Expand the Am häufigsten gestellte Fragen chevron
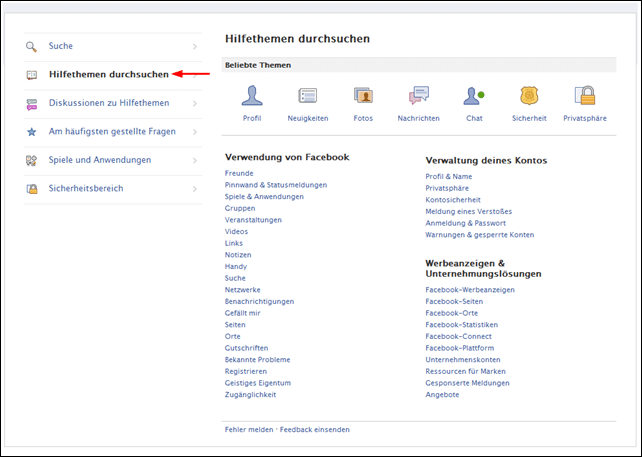This screenshot has width=642, height=457. [x=195, y=132]
